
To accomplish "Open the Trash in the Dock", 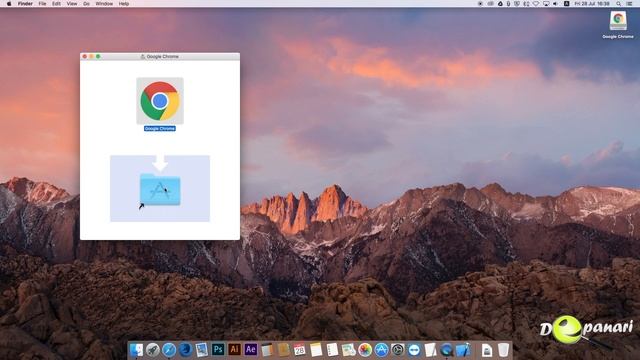I will pyautogui.click(x=504, y=350).
